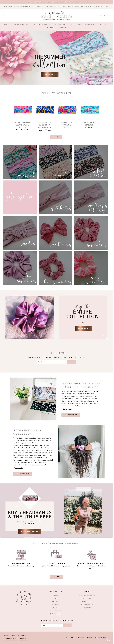Click the Become a Member storefront icon
Viewport: 114px width, 644px height.
[21, 555]
